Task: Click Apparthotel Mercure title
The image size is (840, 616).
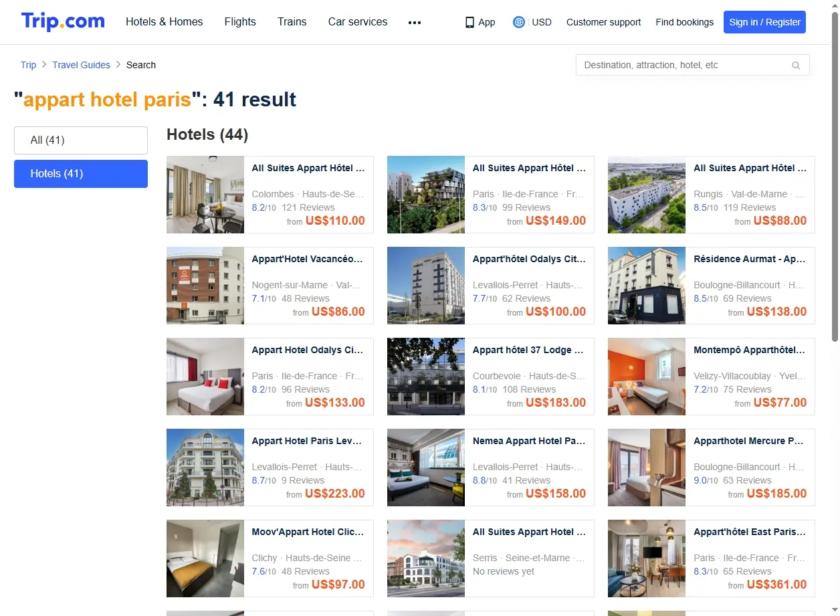Action: pos(750,441)
